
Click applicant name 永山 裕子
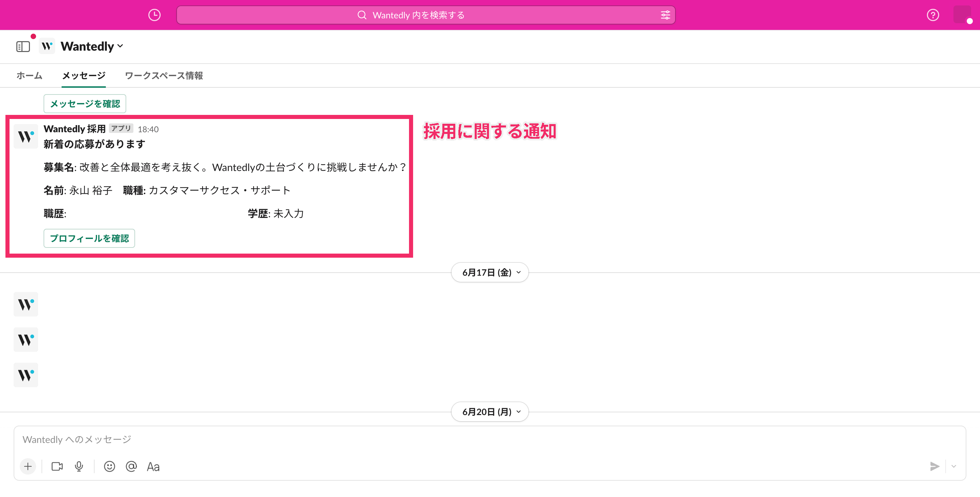[91, 190]
